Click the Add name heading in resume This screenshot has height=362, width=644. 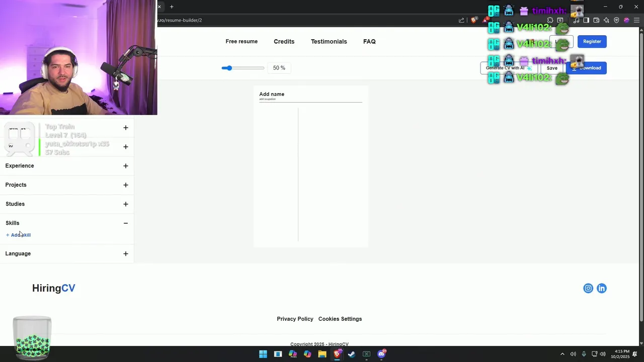(272, 94)
